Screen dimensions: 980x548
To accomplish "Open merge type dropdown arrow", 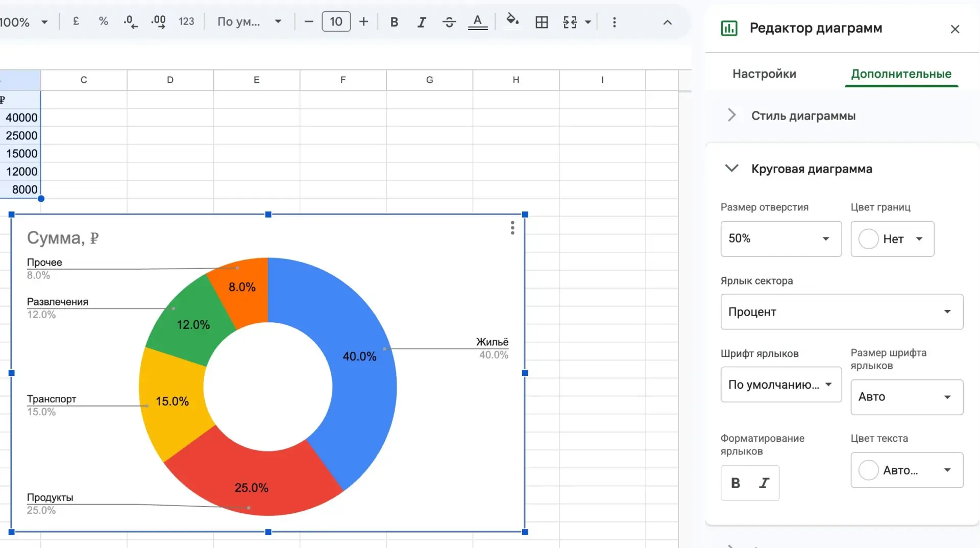I will pyautogui.click(x=588, y=22).
